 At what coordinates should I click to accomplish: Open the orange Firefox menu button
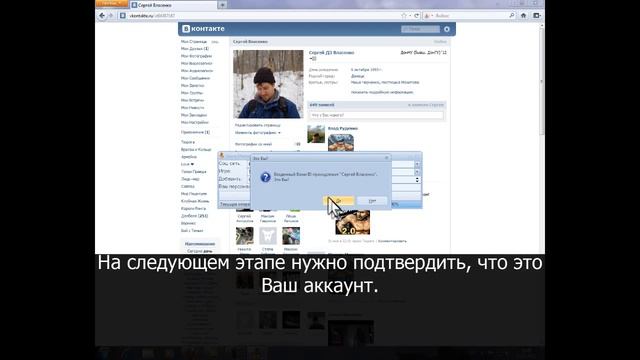111,3
